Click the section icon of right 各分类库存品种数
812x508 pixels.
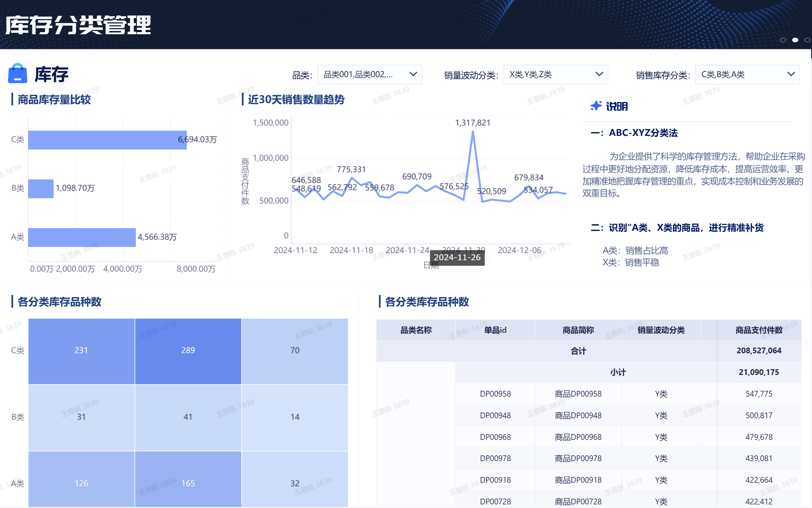(379, 302)
